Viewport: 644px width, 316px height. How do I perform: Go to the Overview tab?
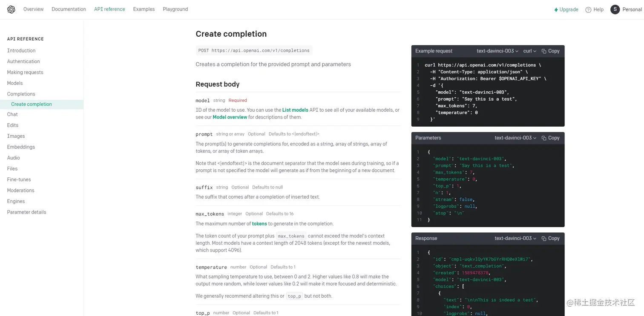tap(33, 9)
